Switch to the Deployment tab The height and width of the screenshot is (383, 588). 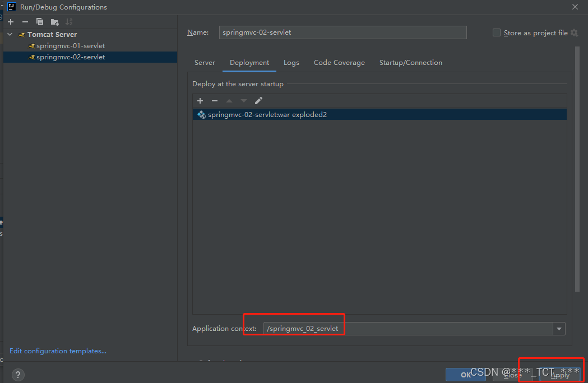[x=249, y=63]
